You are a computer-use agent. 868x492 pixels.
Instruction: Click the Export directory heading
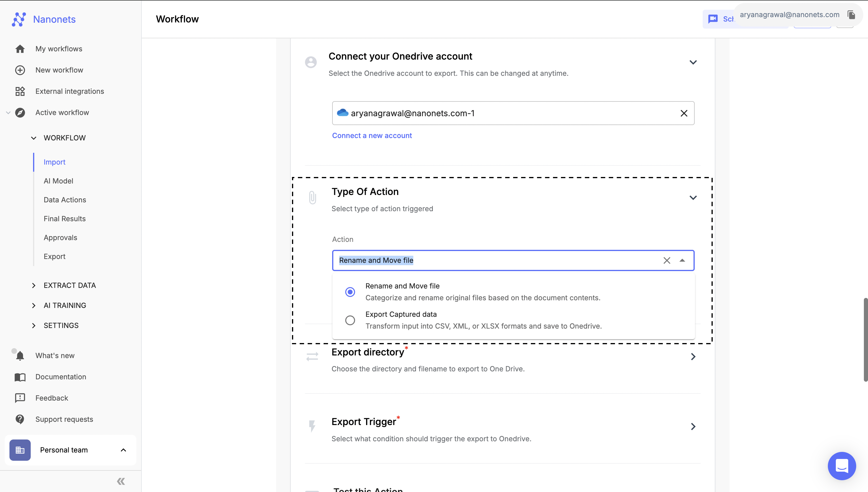(368, 352)
